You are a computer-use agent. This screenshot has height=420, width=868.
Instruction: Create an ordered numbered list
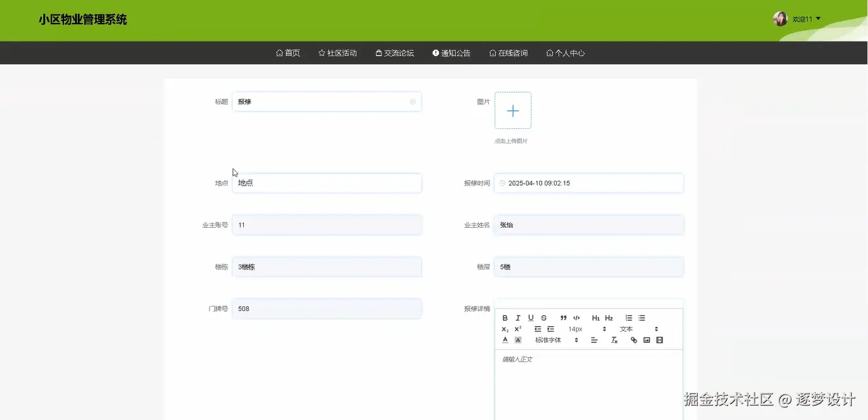click(x=629, y=318)
